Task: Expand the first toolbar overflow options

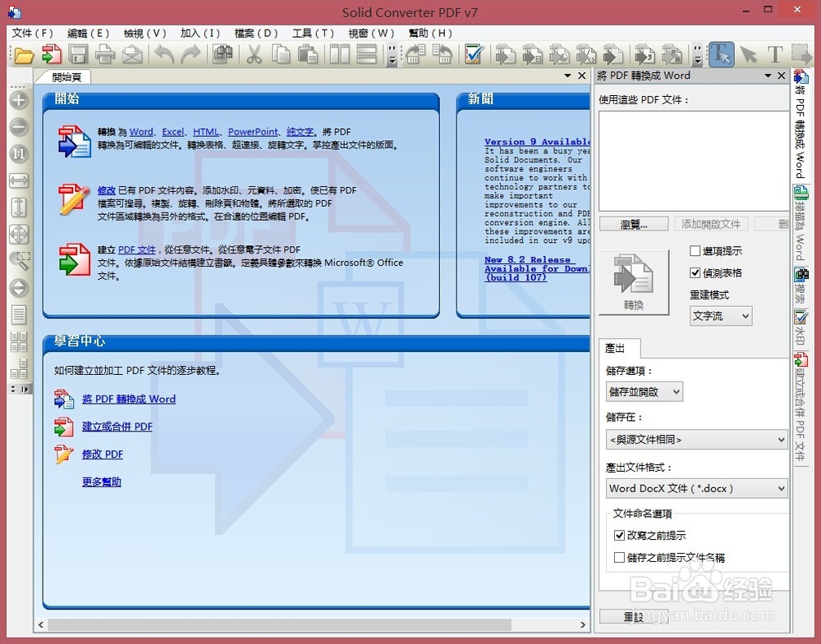Action: (x=392, y=55)
